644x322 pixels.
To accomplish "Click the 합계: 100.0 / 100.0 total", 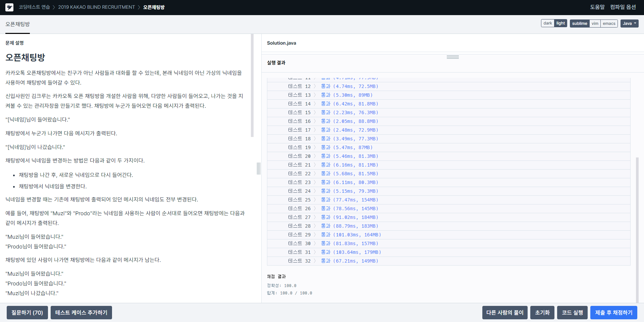I will (289, 293).
